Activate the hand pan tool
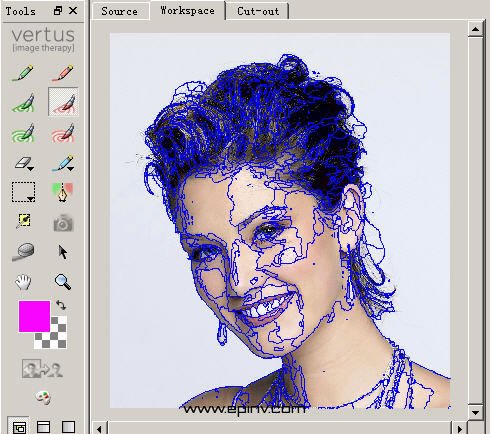 click(x=23, y=282)
